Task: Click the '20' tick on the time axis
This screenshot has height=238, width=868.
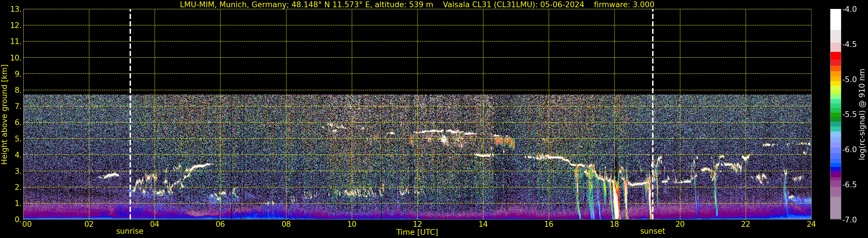Action: [x=680, y=224]
